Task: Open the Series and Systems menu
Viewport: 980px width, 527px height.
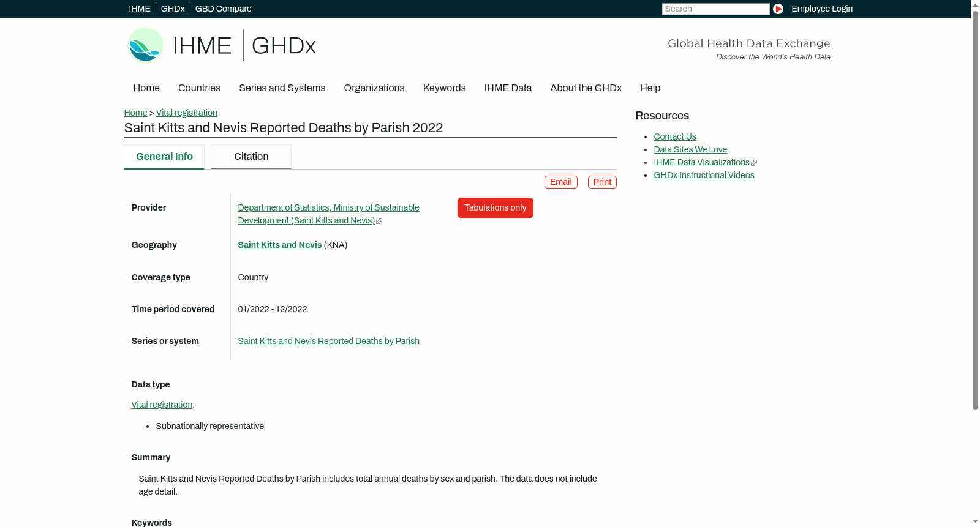Action: [282, 88]
